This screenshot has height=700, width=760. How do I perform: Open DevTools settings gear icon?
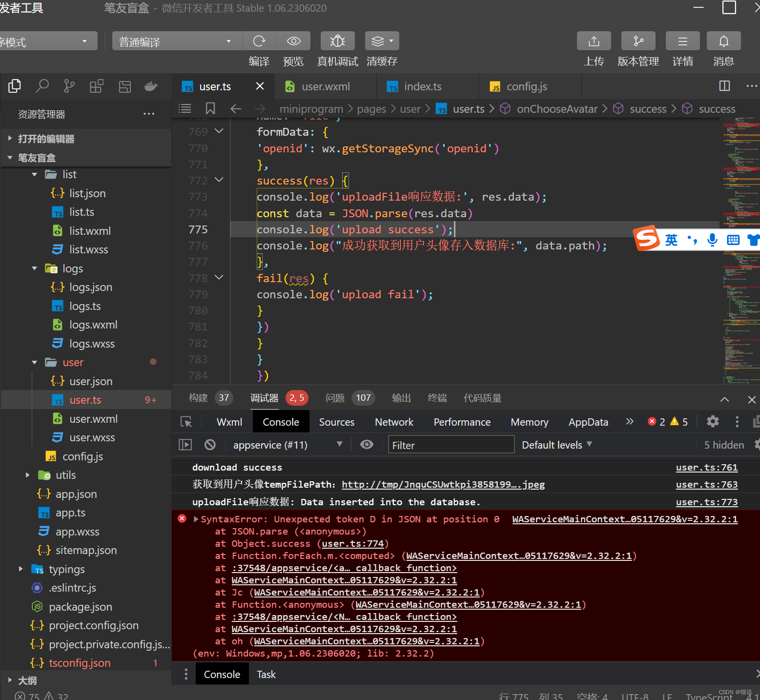(x=713, y=422)
